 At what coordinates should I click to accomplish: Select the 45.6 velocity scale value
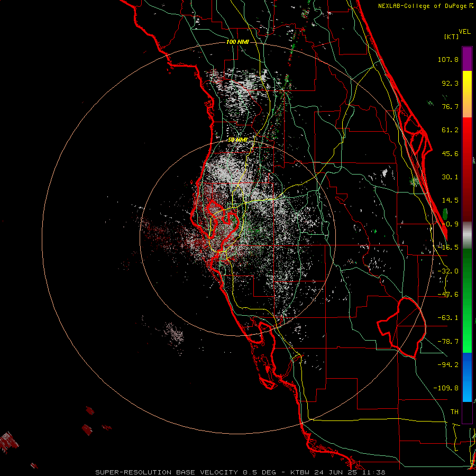450,153
